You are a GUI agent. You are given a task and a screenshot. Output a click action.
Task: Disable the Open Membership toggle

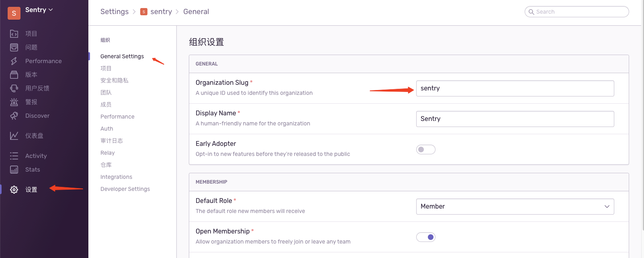coord(425,237)
